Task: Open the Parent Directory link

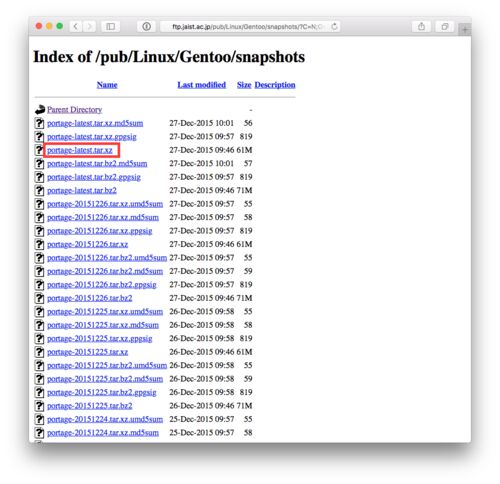Action: click(x=75, y=110)
